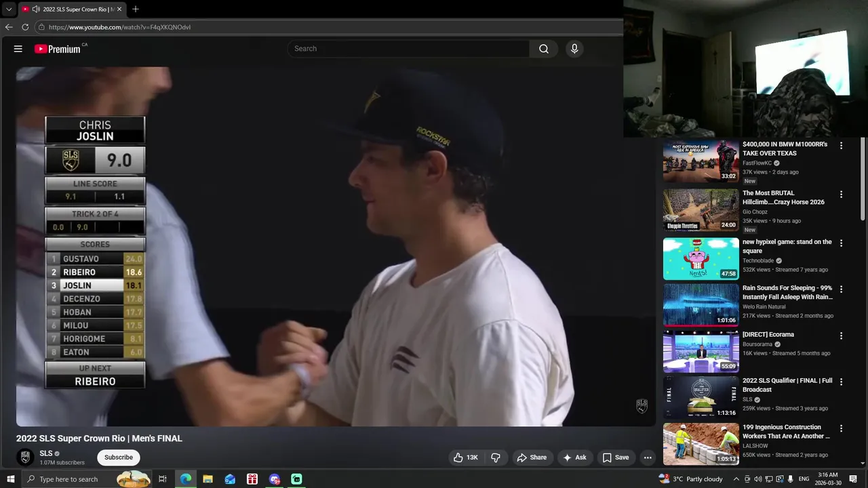This screenshot has height=488, width=868.
Task: Switch ENG input language indicator
Action: (804, 479)
